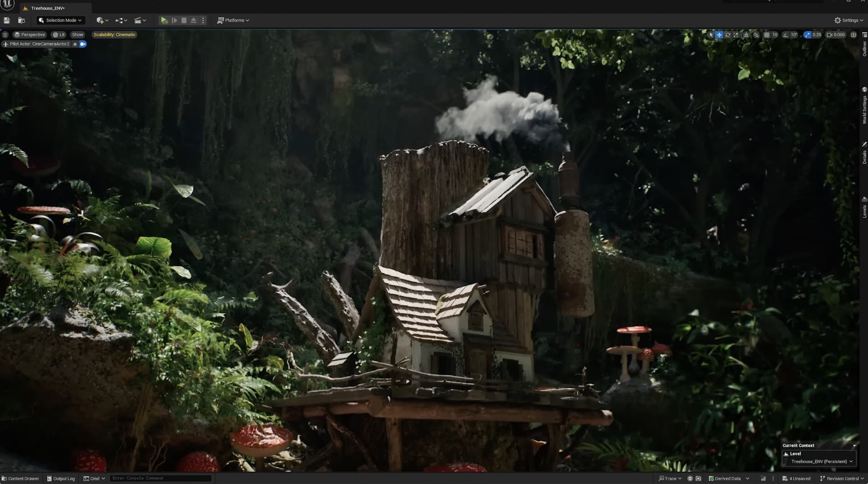This screenshot has width=868, height=484.
Task: Open the Output Log panel
Action: pos(61,479)
